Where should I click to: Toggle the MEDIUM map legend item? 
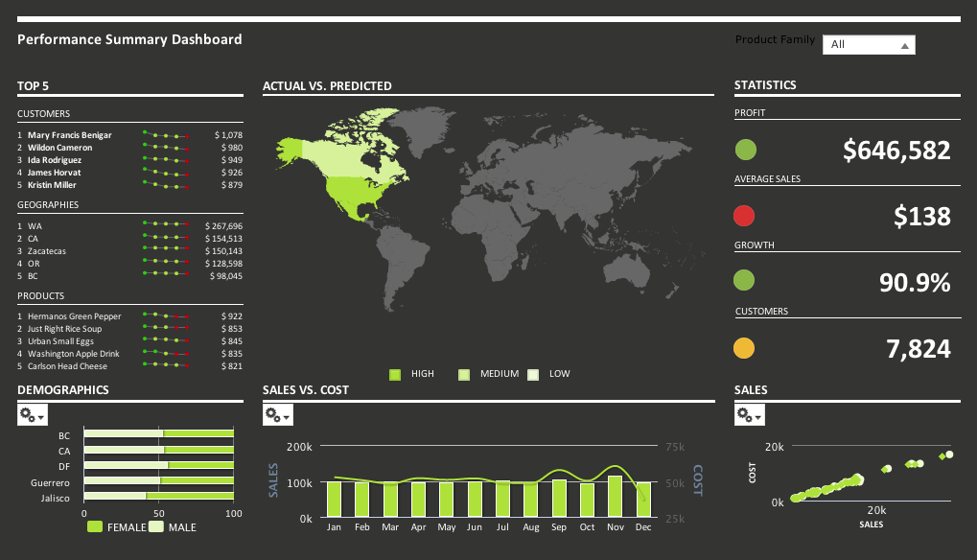click(465, 374)
